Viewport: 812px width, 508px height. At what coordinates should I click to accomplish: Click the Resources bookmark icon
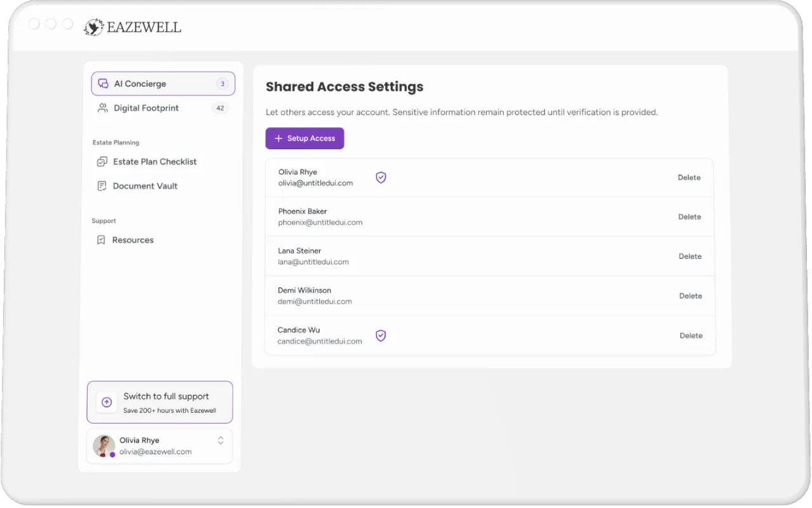click(x=101, y=240)
